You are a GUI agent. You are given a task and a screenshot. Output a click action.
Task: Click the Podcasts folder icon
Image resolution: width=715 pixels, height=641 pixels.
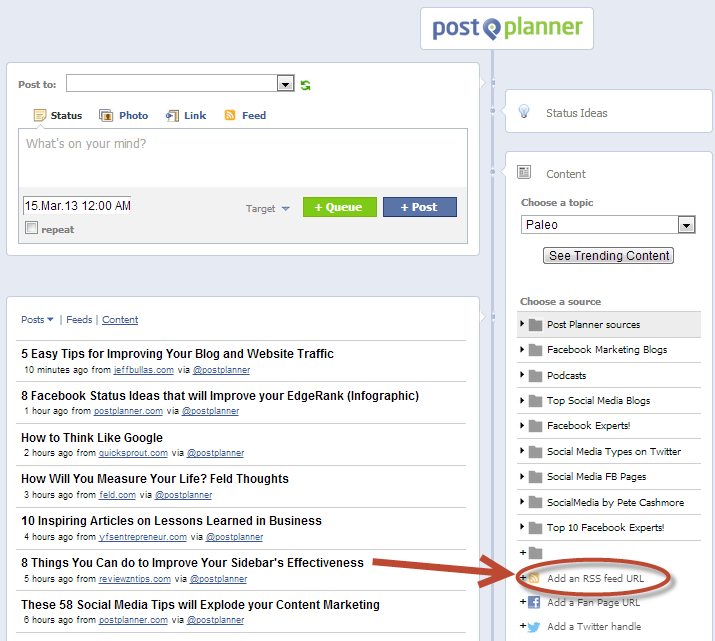[535, 376]
